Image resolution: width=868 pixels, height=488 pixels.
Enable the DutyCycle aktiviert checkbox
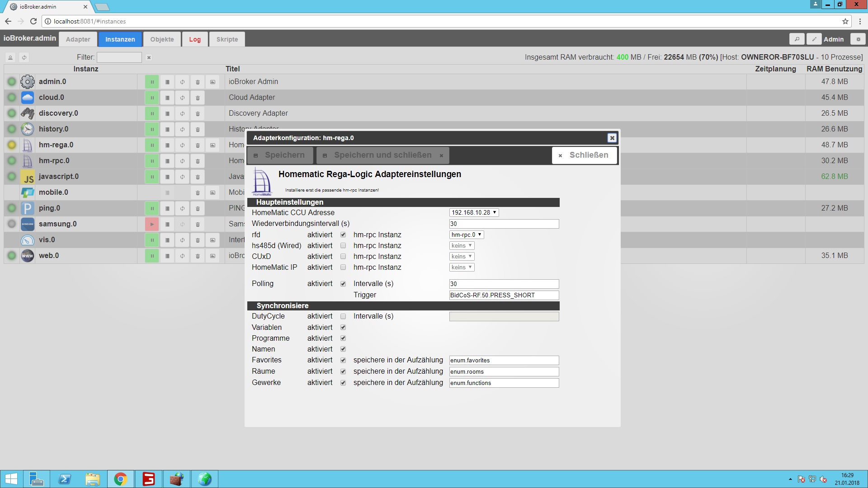click(x=343, y=316)
